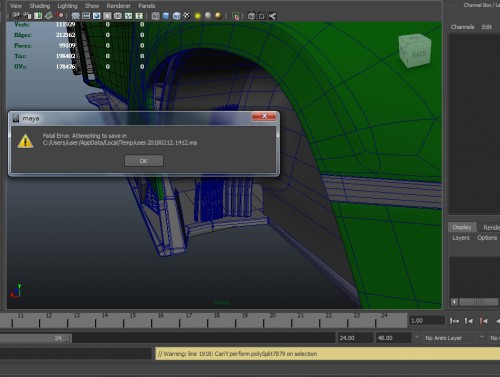Click the range slider handle labeled 24
Viewport: 500px width, 377px height.
[x=58, y=338]
